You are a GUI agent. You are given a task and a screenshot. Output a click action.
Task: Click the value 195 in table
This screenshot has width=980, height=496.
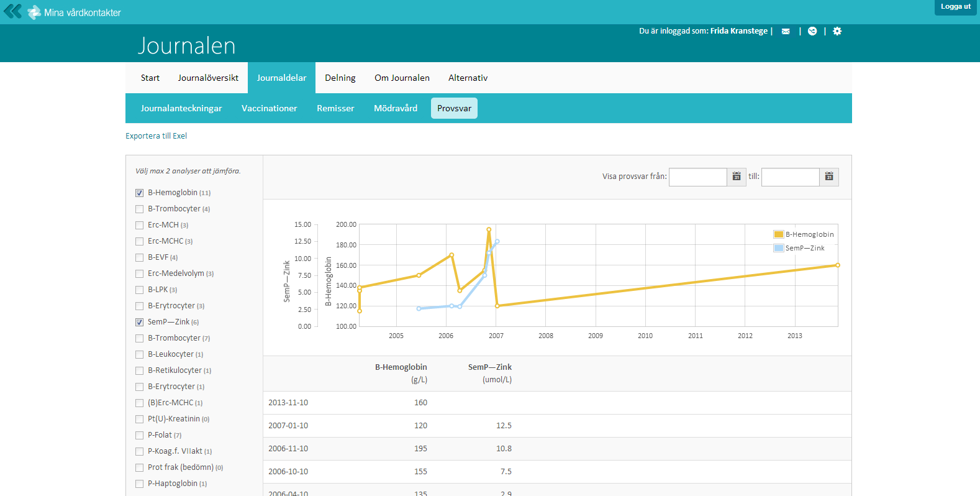point(420,449)
